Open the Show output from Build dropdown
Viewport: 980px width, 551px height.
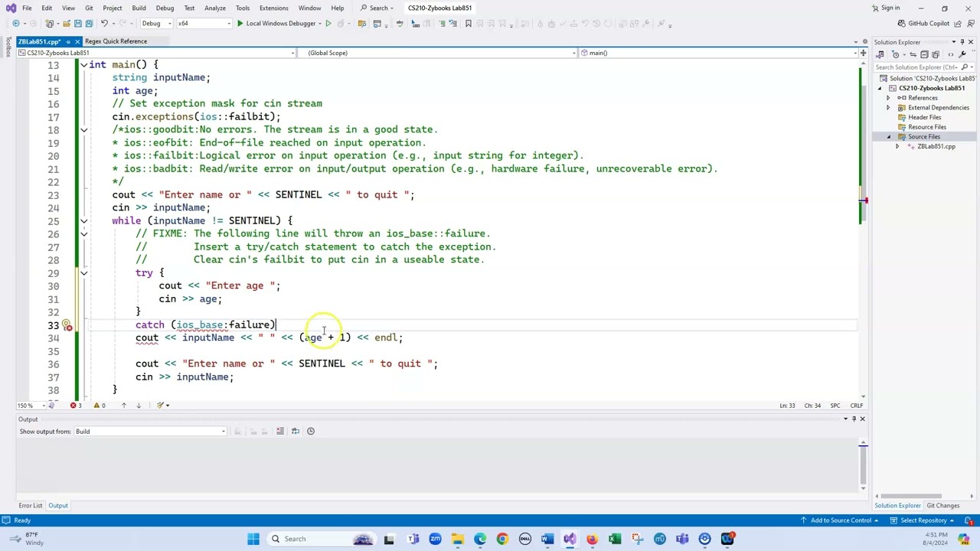(150, 432)
